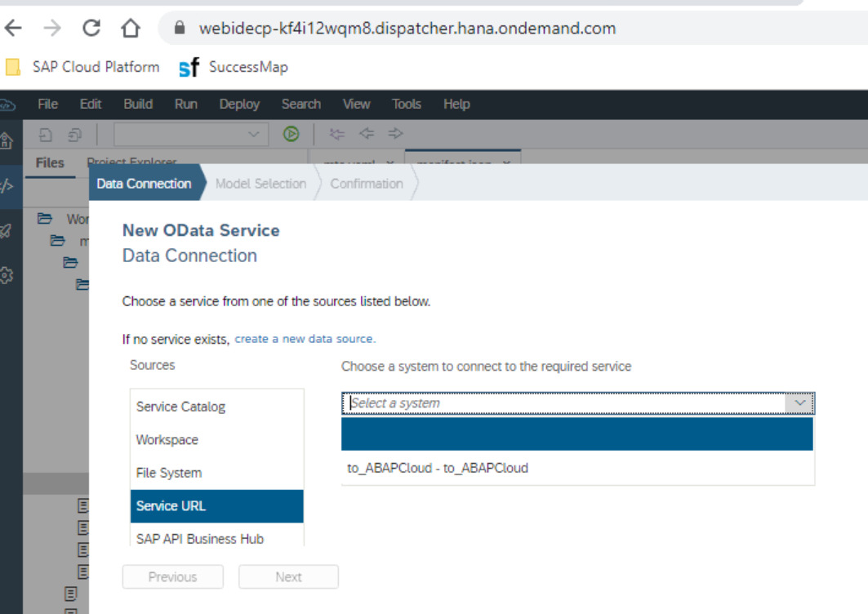Viewport: 868px width, 614px height.
Task: Click the green Run button icon
Action: click(292, 134)
